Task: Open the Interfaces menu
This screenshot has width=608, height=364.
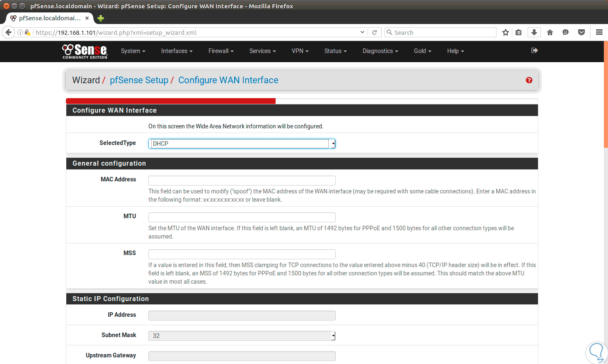Action: [x=177, y=51]
